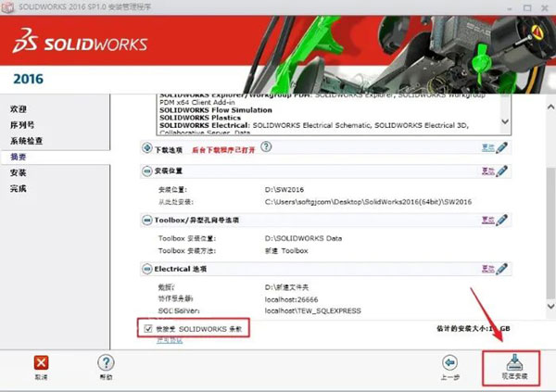This screenshot has width=556, height=392.
Task: Collapse the Electrical options section
Action: [x=146, y=269]
